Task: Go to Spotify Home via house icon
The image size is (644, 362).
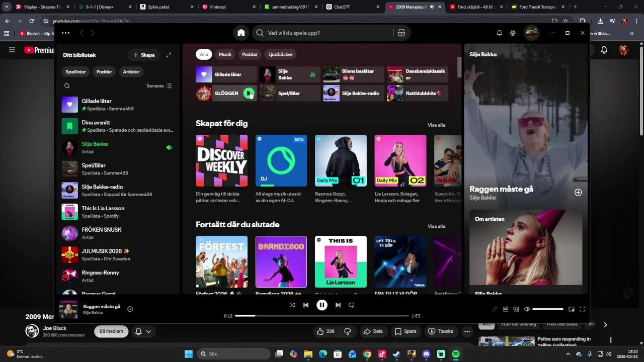Action: [241, 33]
